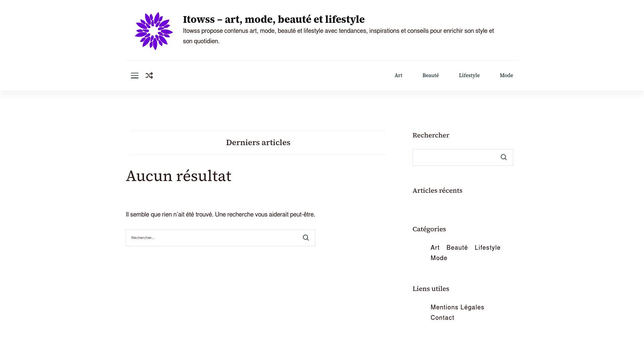Open the Lifestyle navigation menu item
The width and height of the screenshot is (644, 362).
pyautogui.click(x=469, y=75)
